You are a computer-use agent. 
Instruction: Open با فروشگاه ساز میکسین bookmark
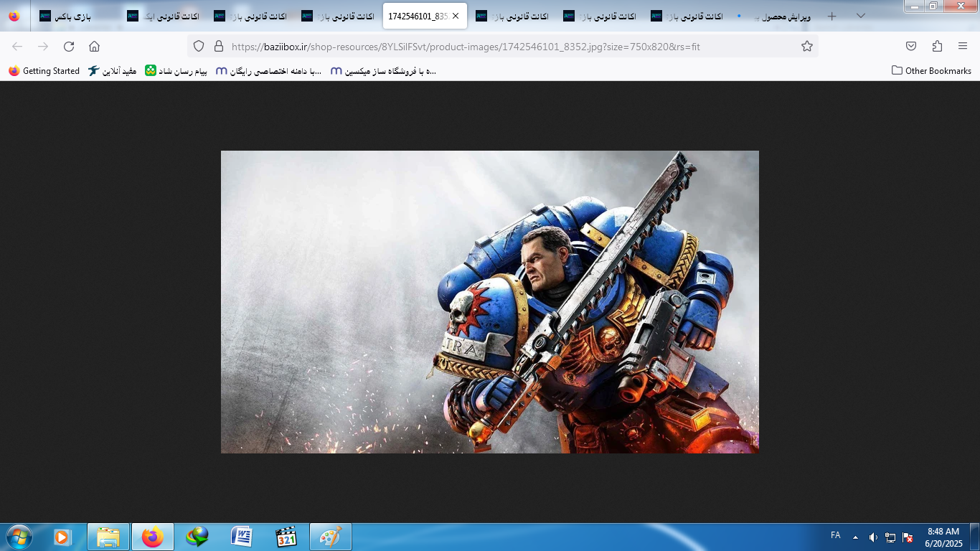383,71
